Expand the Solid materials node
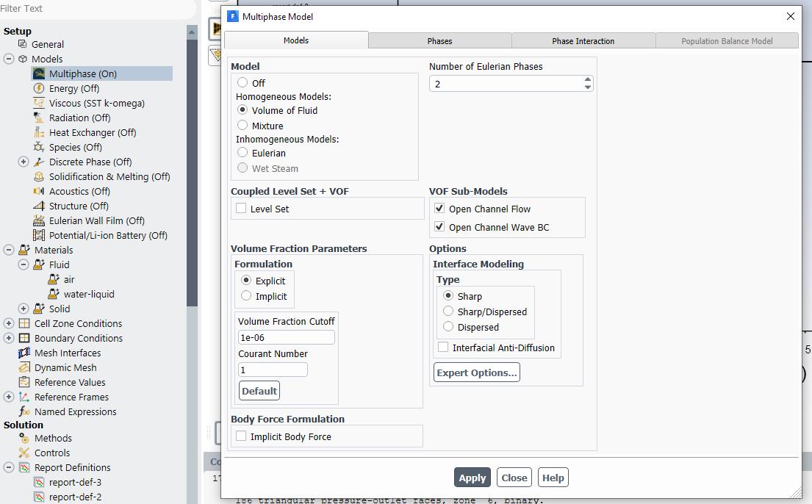Viewport: 812px width, 504px height. pyautogui.click(x=24, y=308)
